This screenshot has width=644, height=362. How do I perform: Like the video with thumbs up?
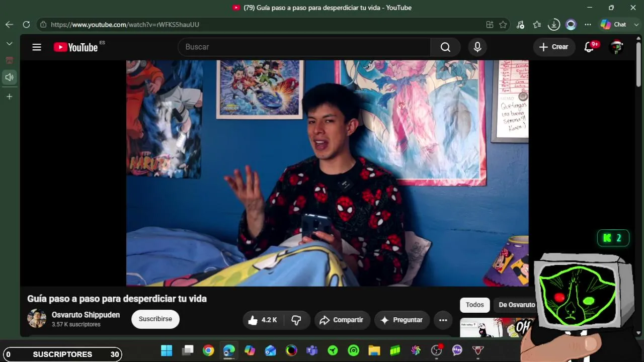263,320
